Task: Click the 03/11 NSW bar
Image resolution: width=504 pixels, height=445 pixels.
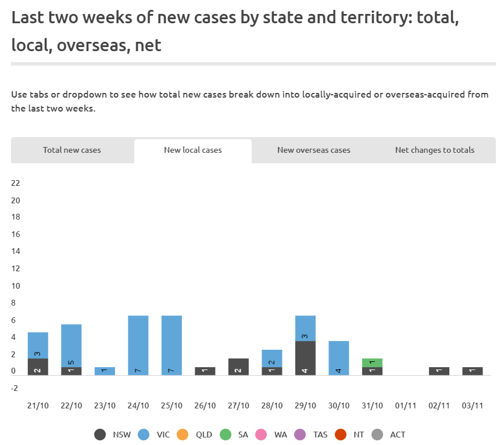Action: click(473, 371)
